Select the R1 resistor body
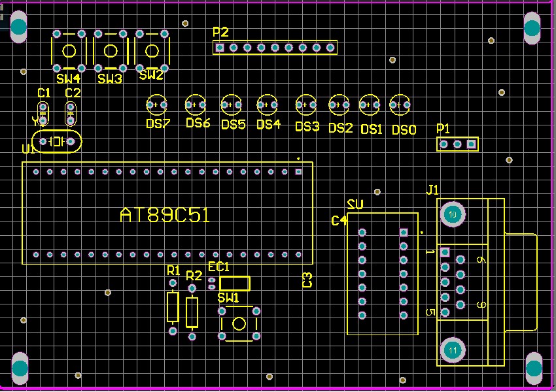 click(173, 307)
